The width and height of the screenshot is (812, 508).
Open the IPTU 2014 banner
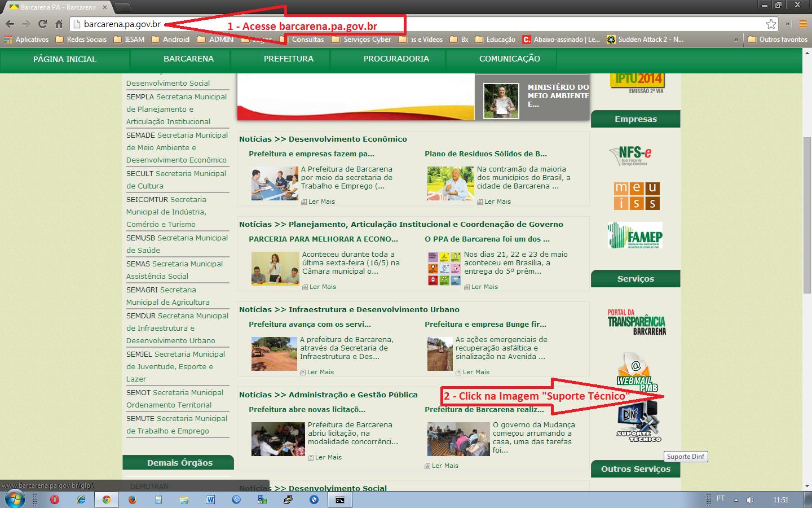pos(638,83)
